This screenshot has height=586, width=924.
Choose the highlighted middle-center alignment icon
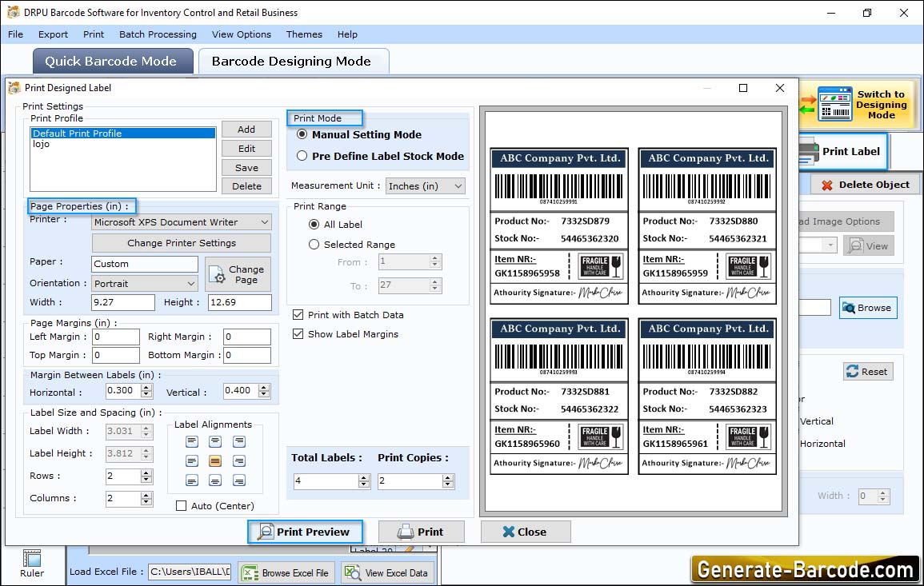215,461
